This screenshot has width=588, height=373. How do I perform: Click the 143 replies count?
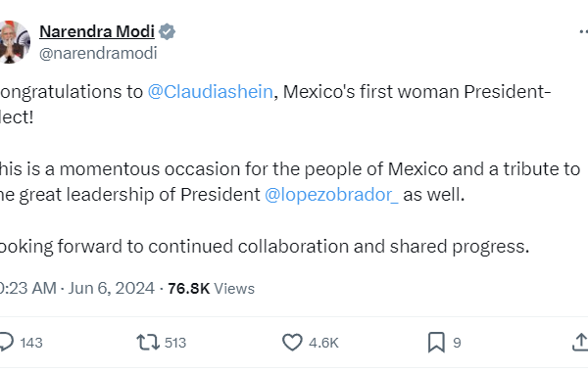pos(31,343)
